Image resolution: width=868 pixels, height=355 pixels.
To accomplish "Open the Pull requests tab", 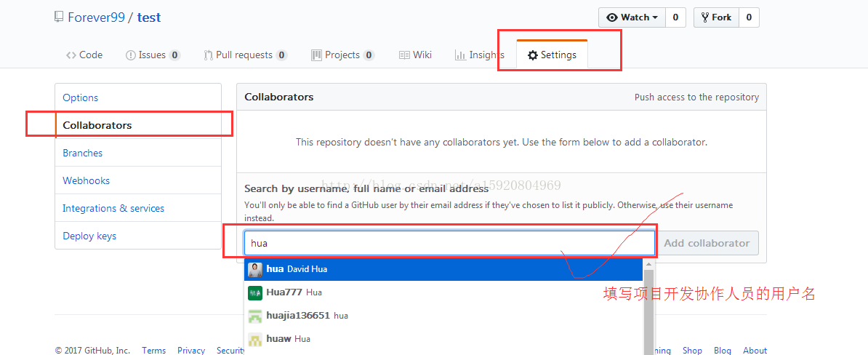I will [x=245, y=55].
